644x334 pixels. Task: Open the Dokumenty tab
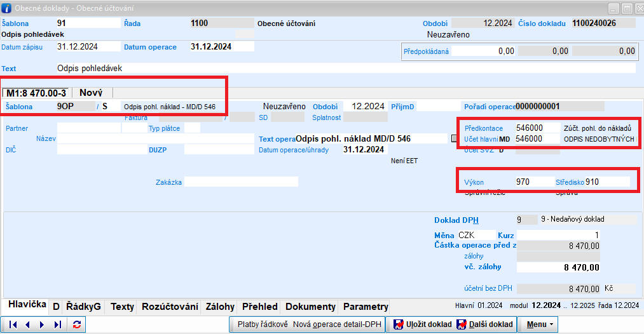[310, 307]
